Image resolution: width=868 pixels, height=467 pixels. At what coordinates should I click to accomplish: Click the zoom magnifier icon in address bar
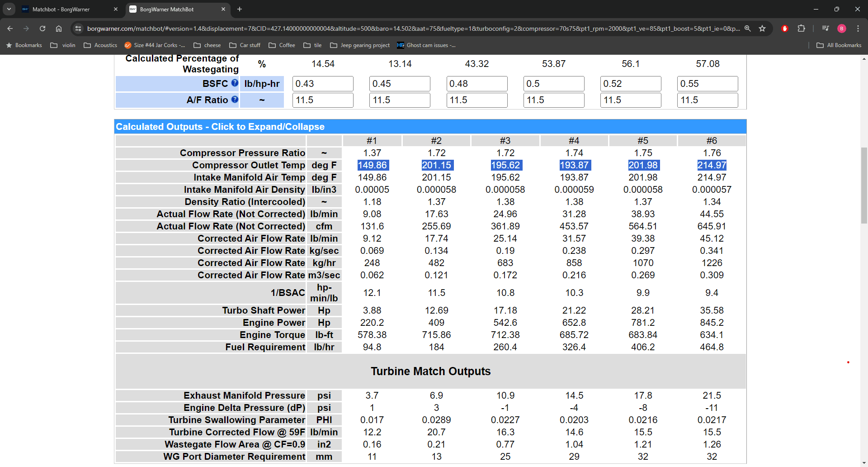pos(748,29)
